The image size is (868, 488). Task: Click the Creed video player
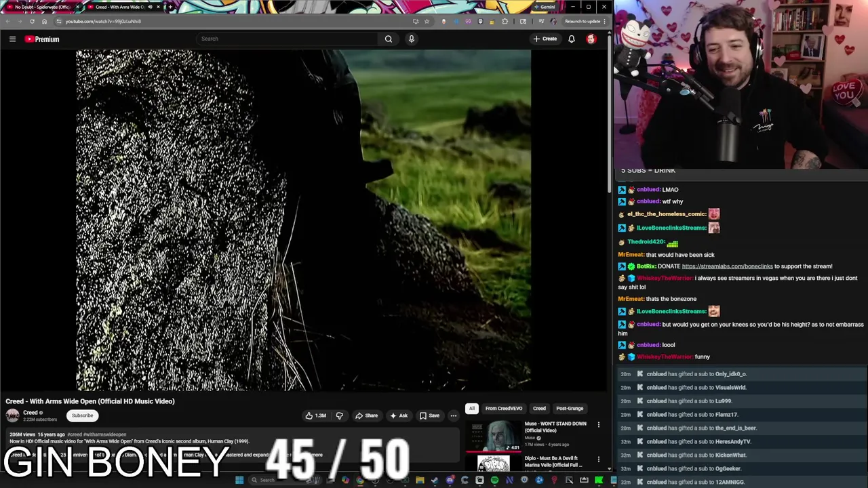pos(303,220)
